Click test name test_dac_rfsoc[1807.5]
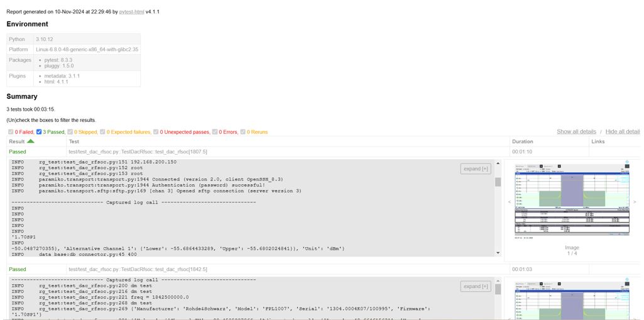The image size is (644, 320). [138, 152]
